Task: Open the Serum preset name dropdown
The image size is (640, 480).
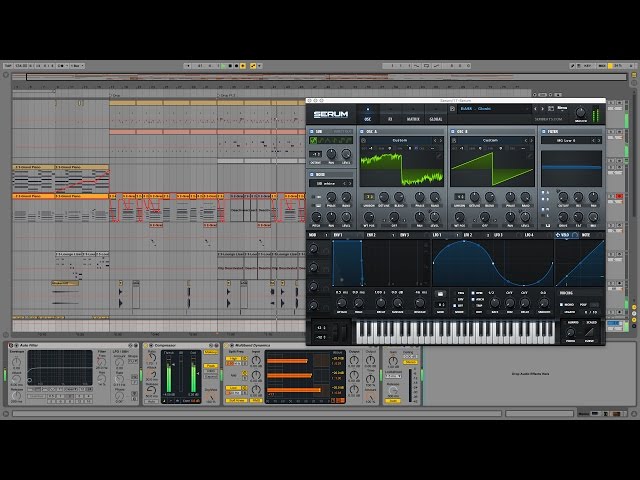Action: coord(494,109)
